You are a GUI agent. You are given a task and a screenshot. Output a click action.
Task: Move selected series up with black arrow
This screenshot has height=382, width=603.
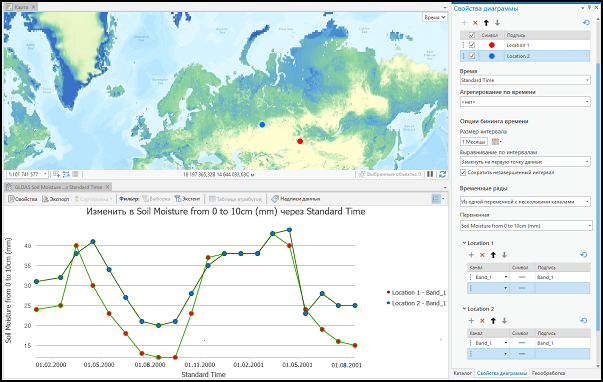(486, 23)
